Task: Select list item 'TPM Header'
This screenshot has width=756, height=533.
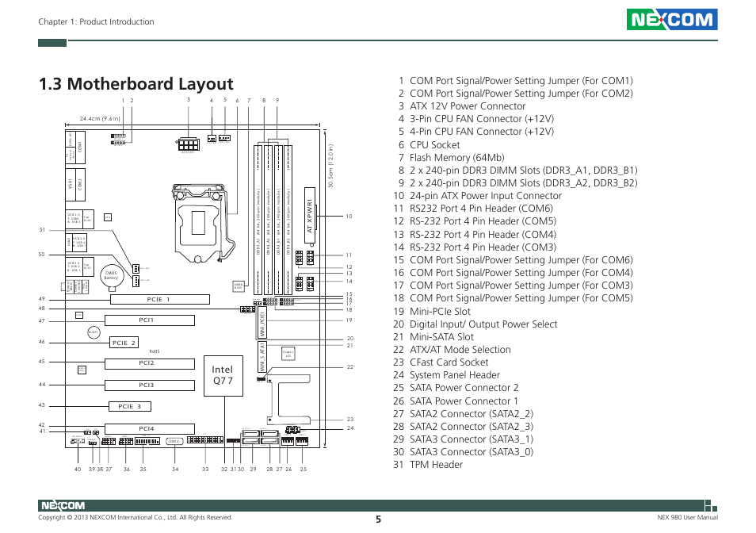Action: 436,465
